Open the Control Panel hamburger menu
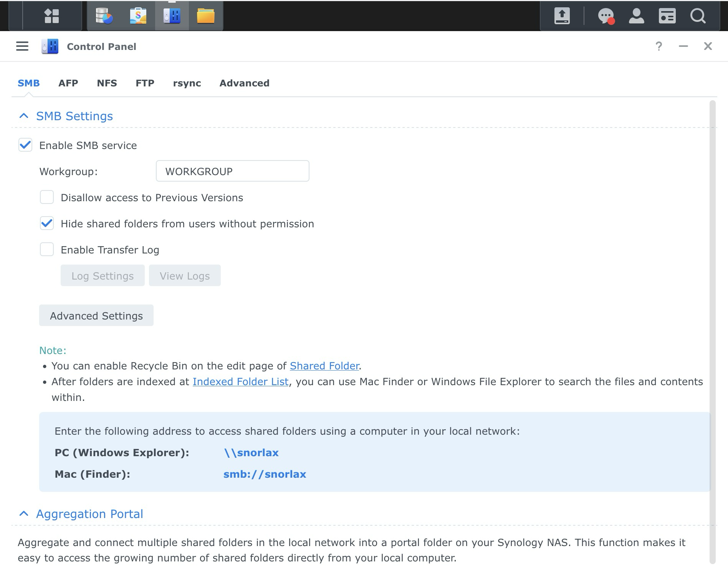This screenshot has width=728, height=576. coord(22,46)
